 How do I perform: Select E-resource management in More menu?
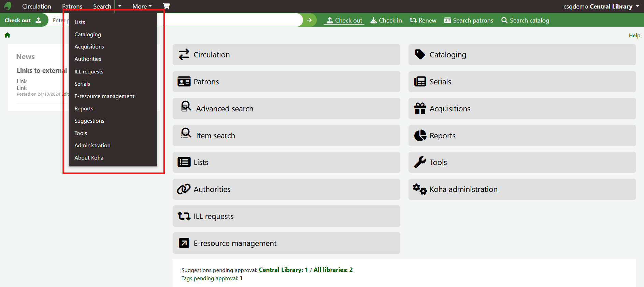(113, 96)
